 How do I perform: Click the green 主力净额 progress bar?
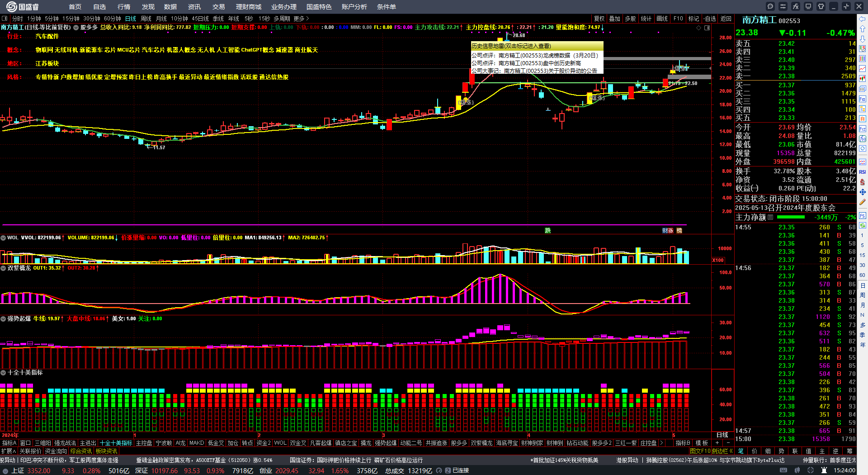(x=791, y=217)
